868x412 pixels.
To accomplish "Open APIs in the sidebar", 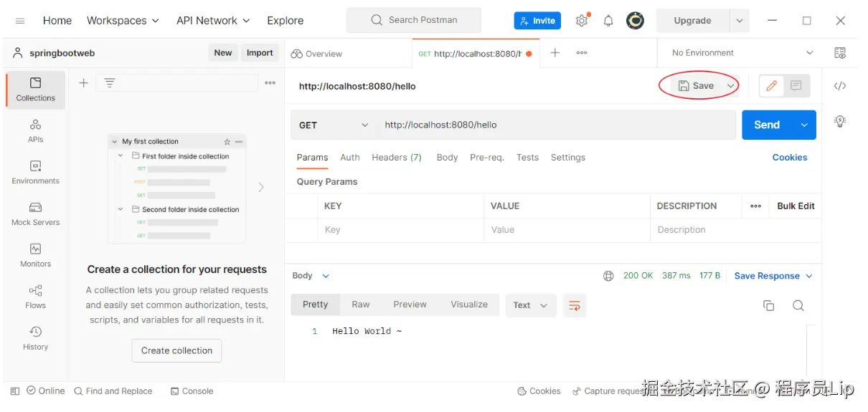I will (35, 131).
